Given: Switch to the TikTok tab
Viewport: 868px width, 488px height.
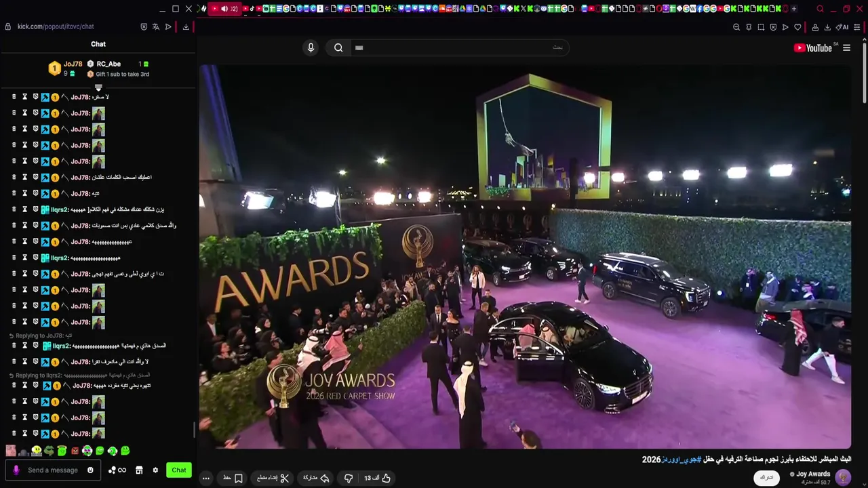Looking at the screenshot, I should 252,9.
